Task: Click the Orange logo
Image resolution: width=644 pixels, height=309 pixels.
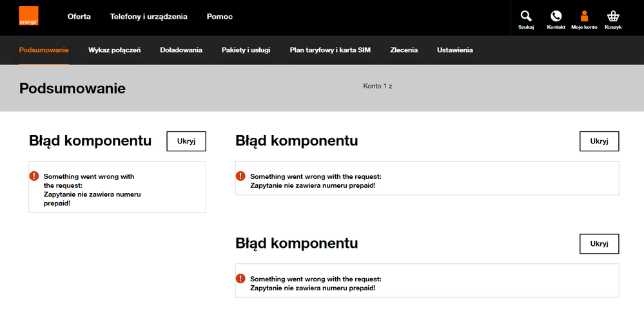Action: [x=28, y=16]
